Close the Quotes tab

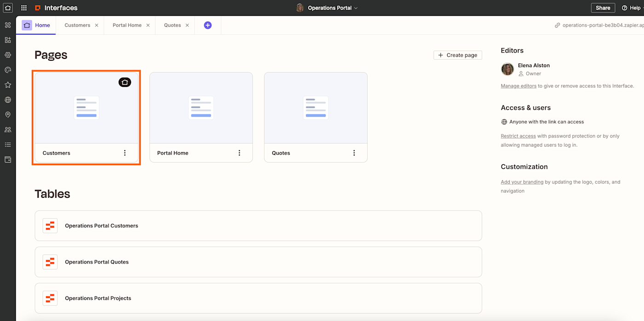coord(187,25)
